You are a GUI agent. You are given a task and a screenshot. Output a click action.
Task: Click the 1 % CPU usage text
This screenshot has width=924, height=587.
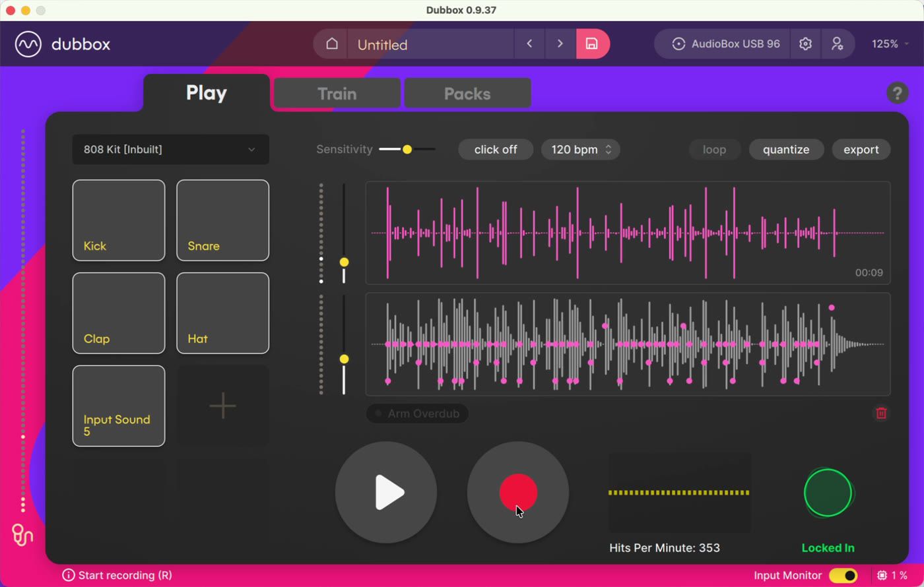[x=899, y=575]
